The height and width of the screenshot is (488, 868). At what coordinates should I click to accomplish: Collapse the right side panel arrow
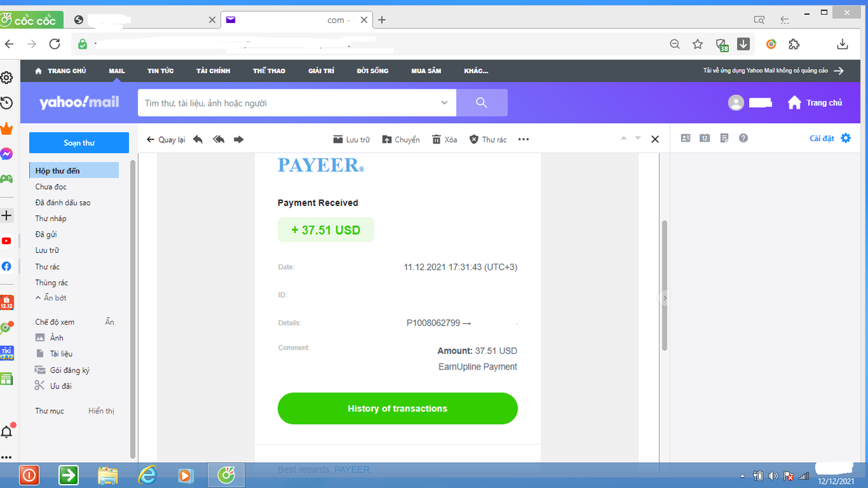(x=665, y=298)
